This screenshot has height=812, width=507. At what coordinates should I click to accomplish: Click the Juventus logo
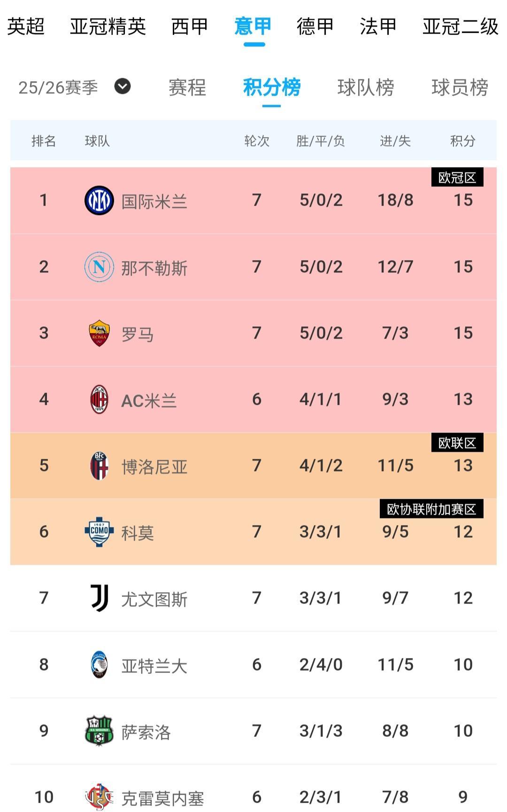click(x=99, y=598)
